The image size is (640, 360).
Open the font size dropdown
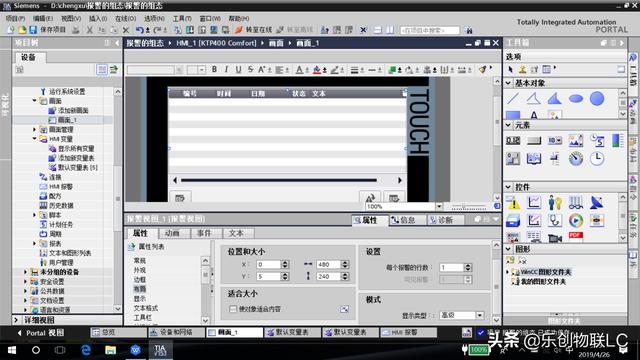pos(202,70)
